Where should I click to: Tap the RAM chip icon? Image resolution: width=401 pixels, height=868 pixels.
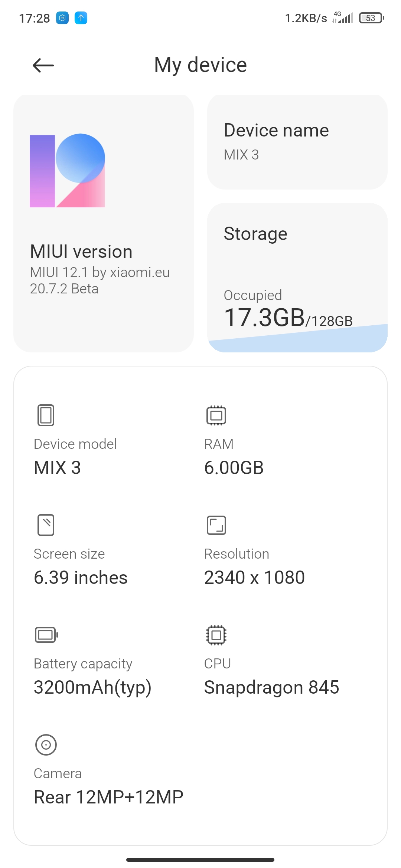coord(216,415)
